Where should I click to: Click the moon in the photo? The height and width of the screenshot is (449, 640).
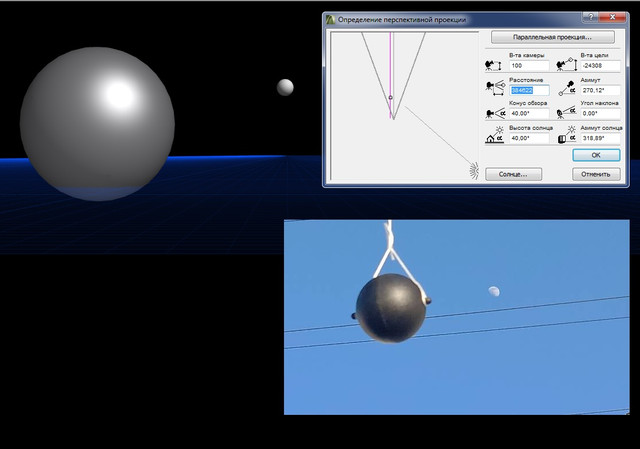click(x=494, y=291)
